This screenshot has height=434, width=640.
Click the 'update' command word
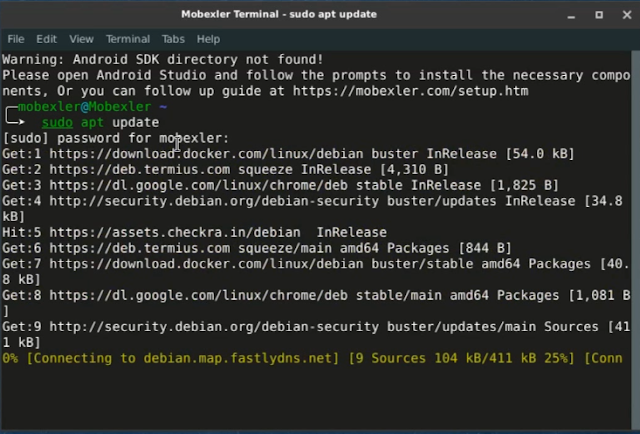coord(136,122)
